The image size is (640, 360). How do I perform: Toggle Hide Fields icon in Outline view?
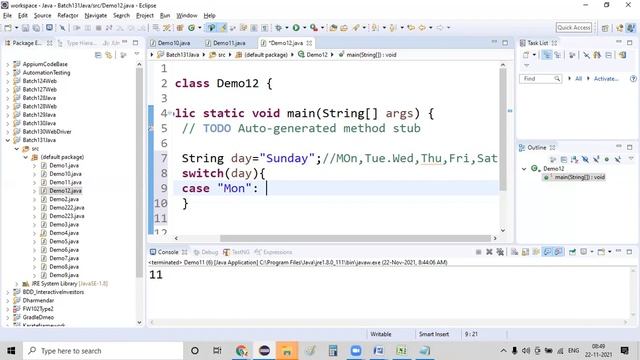585,159
